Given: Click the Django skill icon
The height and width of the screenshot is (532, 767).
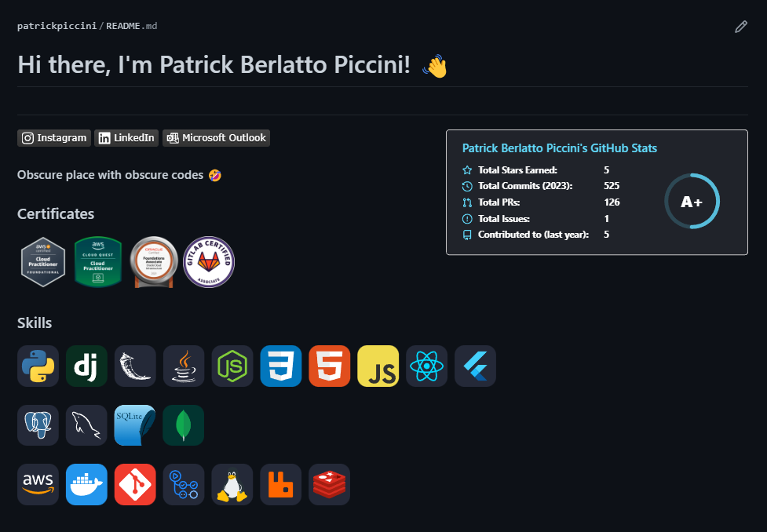Looking at the screenshot, I should [86, 366].
